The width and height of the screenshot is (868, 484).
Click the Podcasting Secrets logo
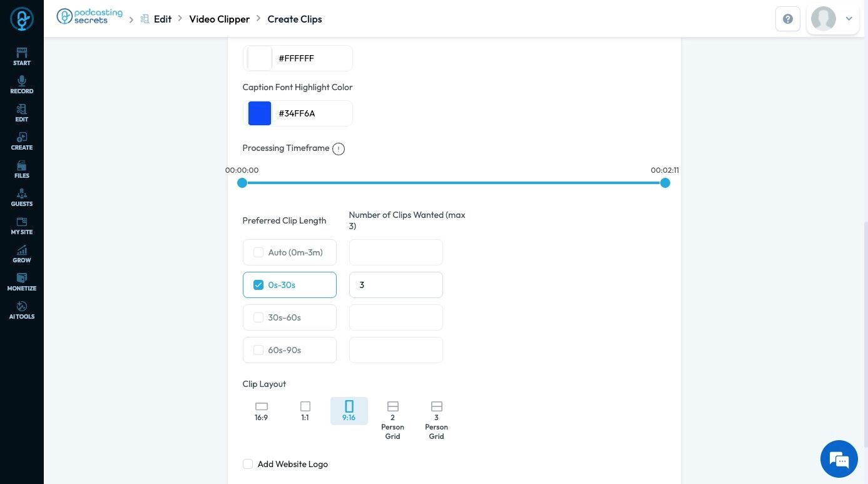point(89,17)
